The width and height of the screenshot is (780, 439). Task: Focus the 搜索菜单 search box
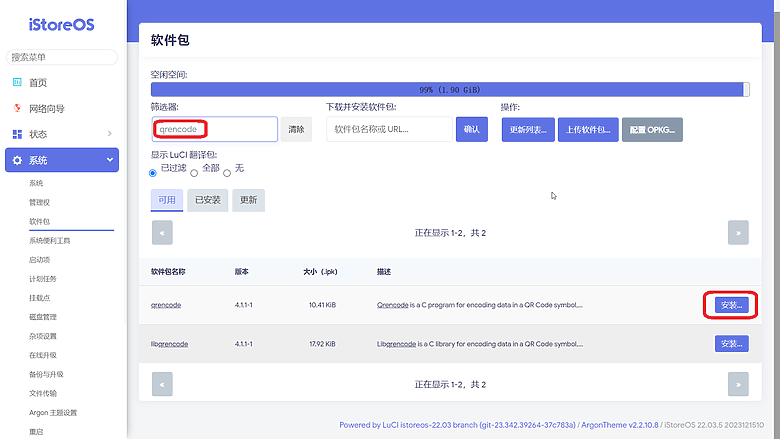pyautogui.click(x=62, y=57)
